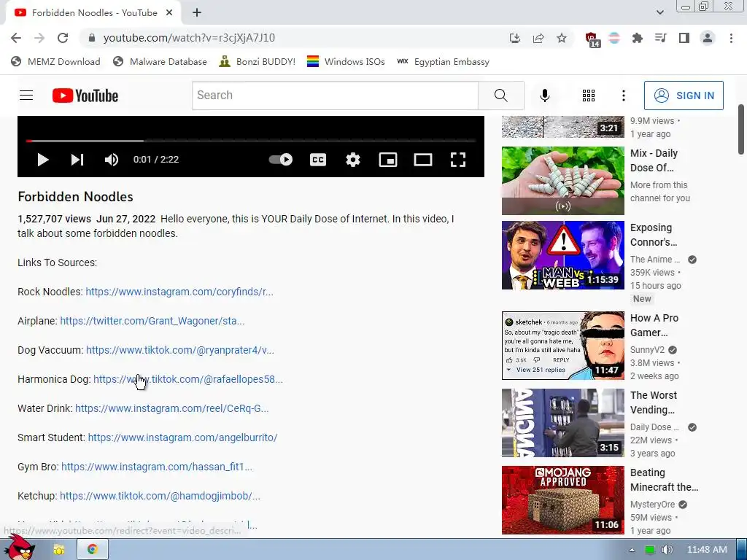The width and height of the screenshot is (747, 560).
Task: Open Egyptian Embassy bookmark
Action: [443, 61]
